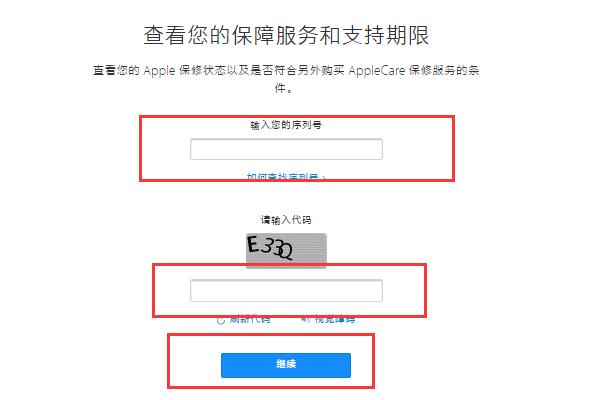
Task: Click the letter E in the captcha
Action: coord(253,244)
